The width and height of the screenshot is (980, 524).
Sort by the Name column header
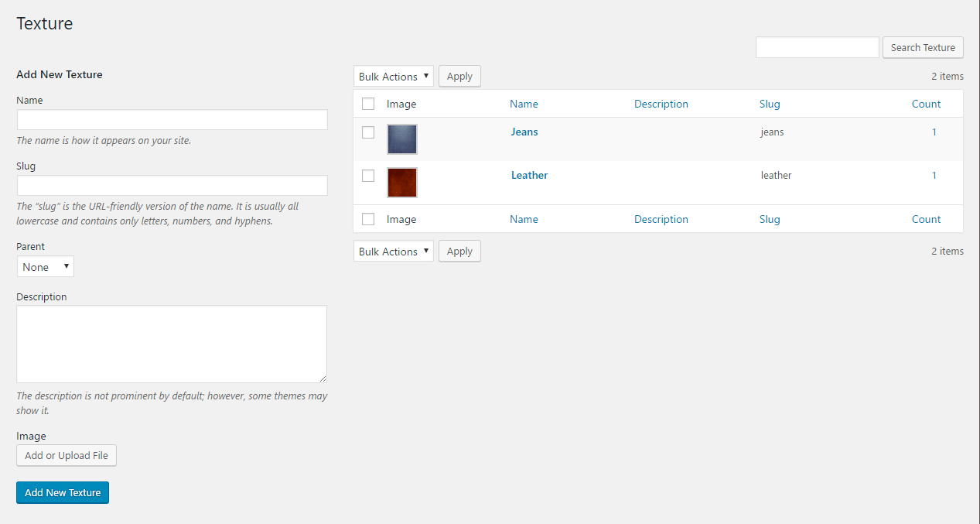[524, 104]
